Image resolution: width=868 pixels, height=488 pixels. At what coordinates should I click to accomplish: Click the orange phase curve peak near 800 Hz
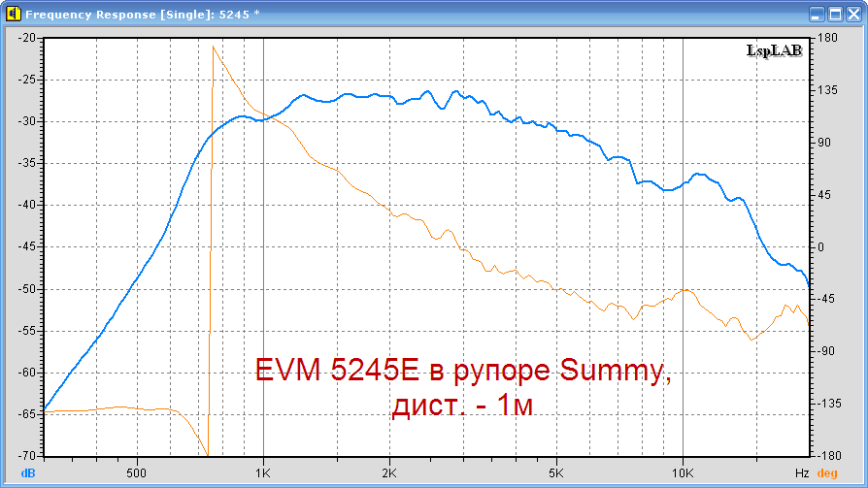(x=214, y=48)
